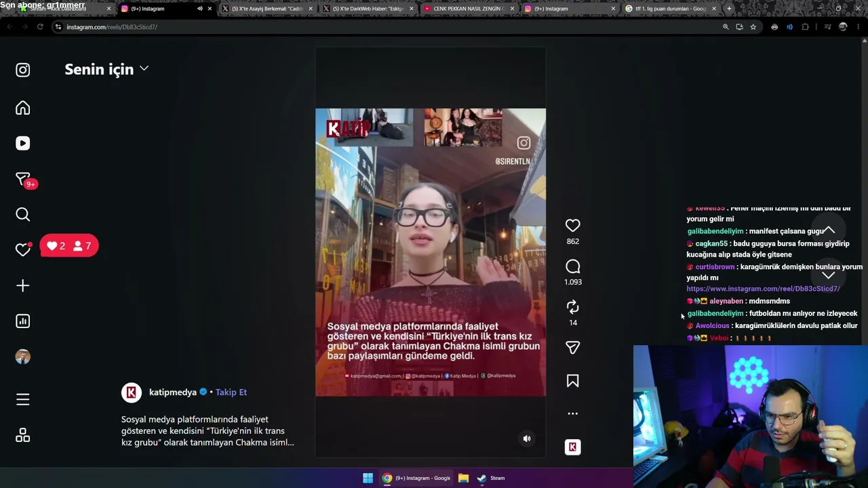Click the like count "862"
The height and width of the screenshot is (488, 868).
(573, 241)
